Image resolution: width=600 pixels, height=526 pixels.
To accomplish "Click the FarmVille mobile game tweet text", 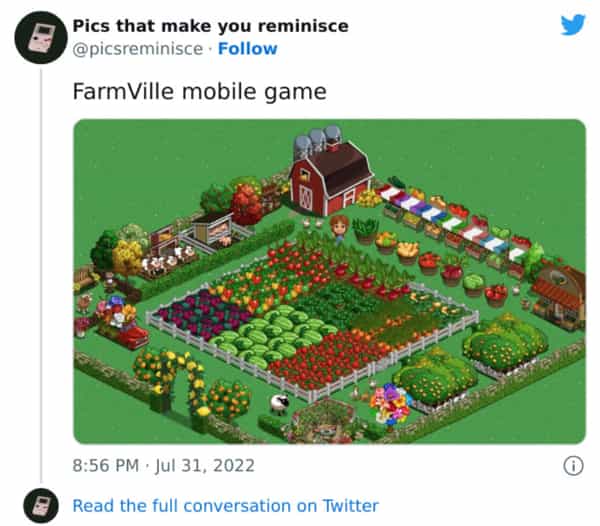I will click(199, 92).
